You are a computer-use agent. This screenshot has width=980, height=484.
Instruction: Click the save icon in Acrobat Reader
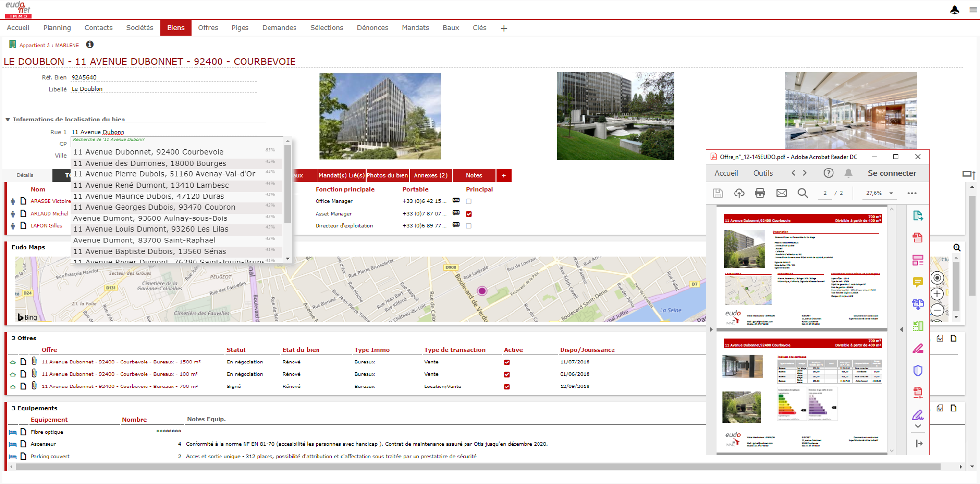click(718, 193)
